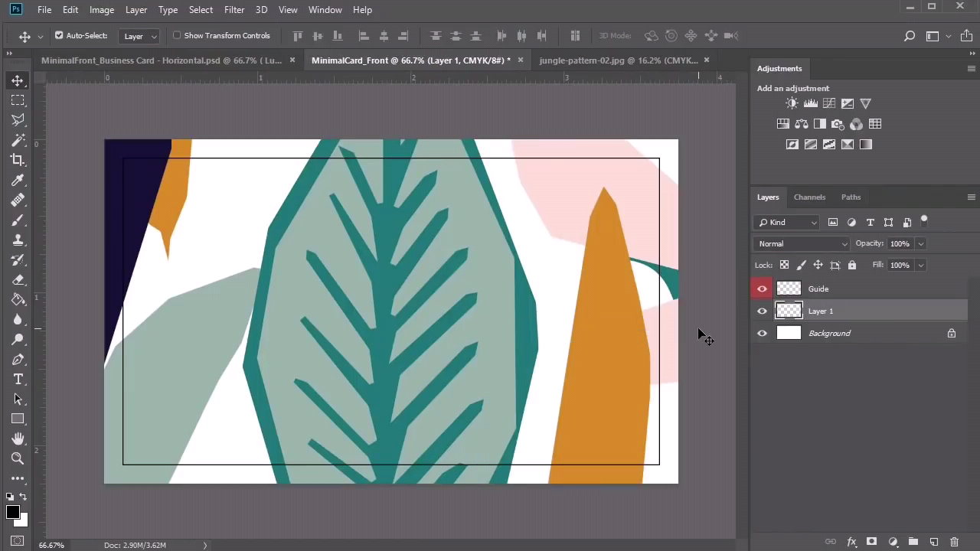
Task: Select the Zoom tool
Action: pos(18,458)
